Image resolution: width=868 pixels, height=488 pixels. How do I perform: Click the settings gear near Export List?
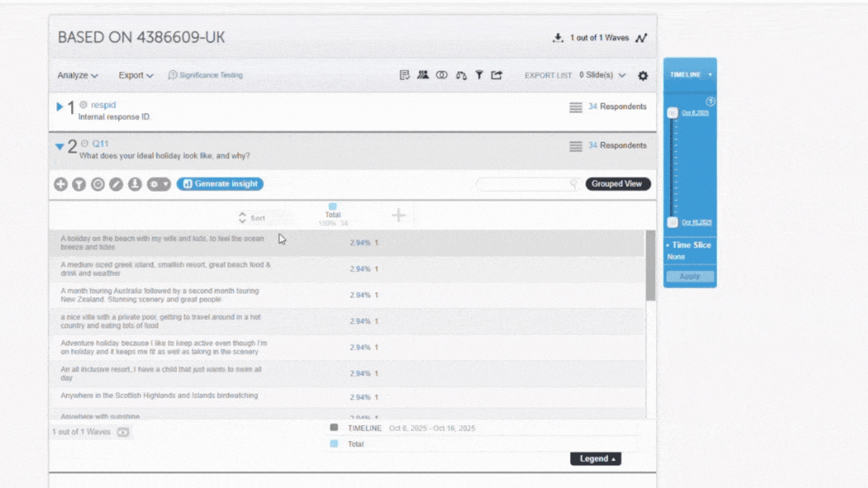[x=643, y=76]
